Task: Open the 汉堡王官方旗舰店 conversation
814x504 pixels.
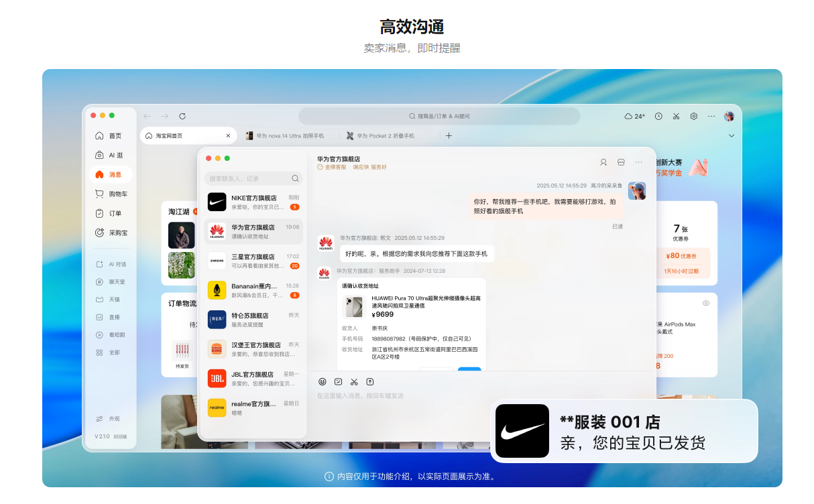Action: [253, 349]
